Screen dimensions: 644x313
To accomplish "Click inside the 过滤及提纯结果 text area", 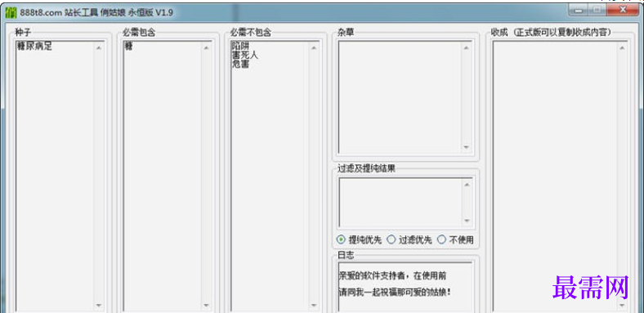I will pos(400,203).
